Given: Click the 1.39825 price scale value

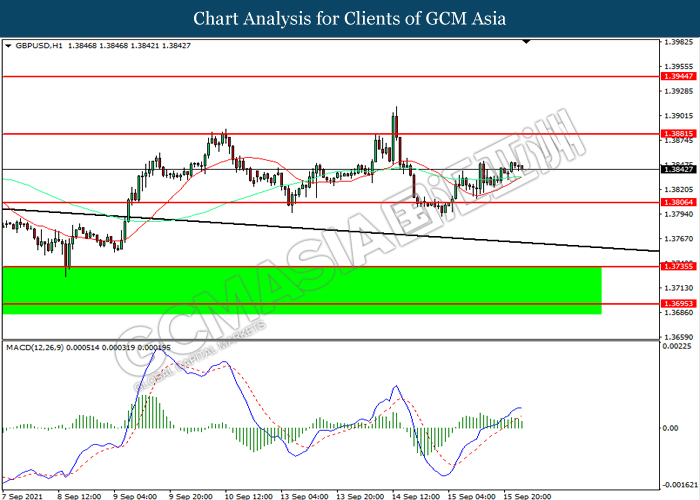Looking at the screenshot, I should pyautogui.click(x=677, y=43).
